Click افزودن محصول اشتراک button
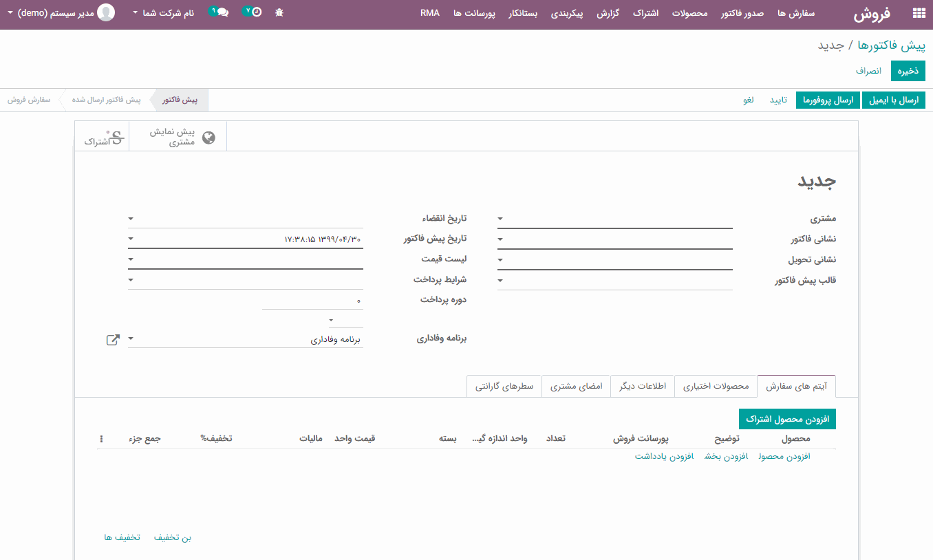The height and width of the screenshot is (560, 933). (x=787, y=418)
